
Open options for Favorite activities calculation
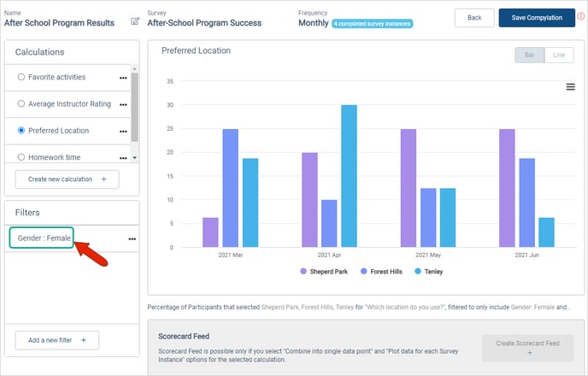[124, 78]
